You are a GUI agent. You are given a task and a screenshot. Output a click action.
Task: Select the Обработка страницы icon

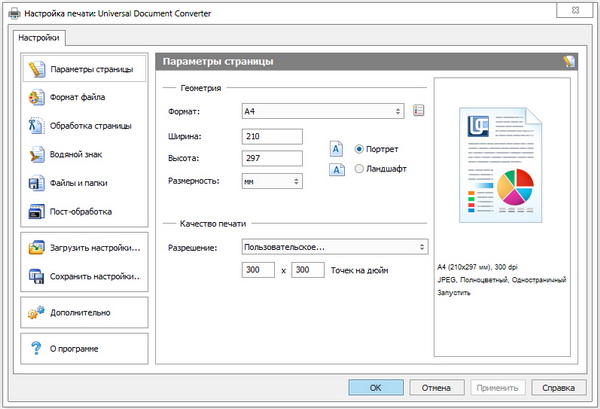tap(37, 126)
